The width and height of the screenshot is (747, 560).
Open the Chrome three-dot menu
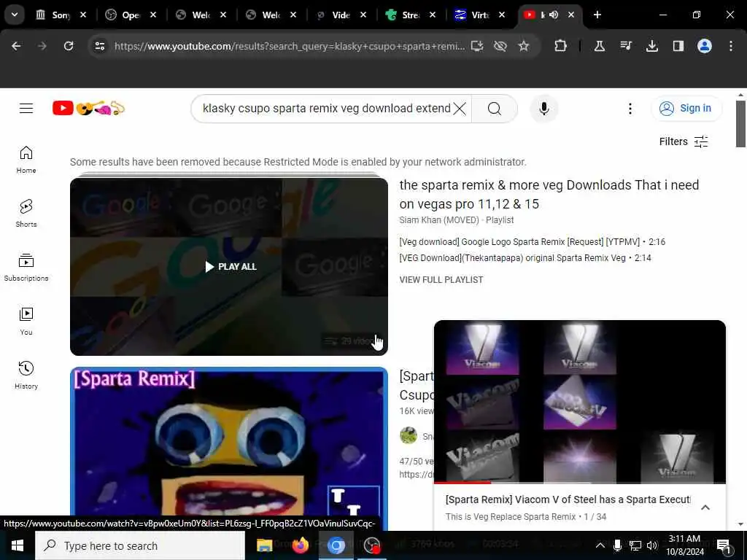coord(731,46)
